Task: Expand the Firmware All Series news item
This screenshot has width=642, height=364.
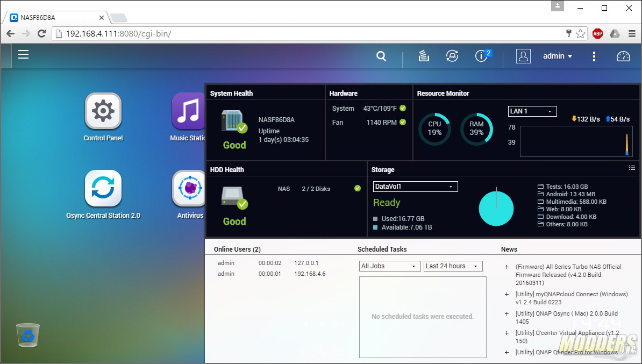Action: point(507,267)
